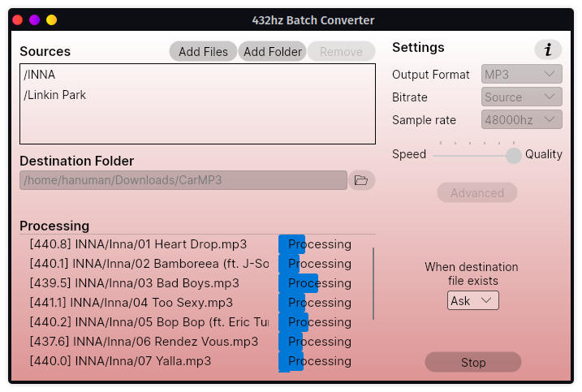Image resolution: width=582 pixels, height=392 pixels.
Task: Click the red window close dot
Action: [x=18, y=19]
